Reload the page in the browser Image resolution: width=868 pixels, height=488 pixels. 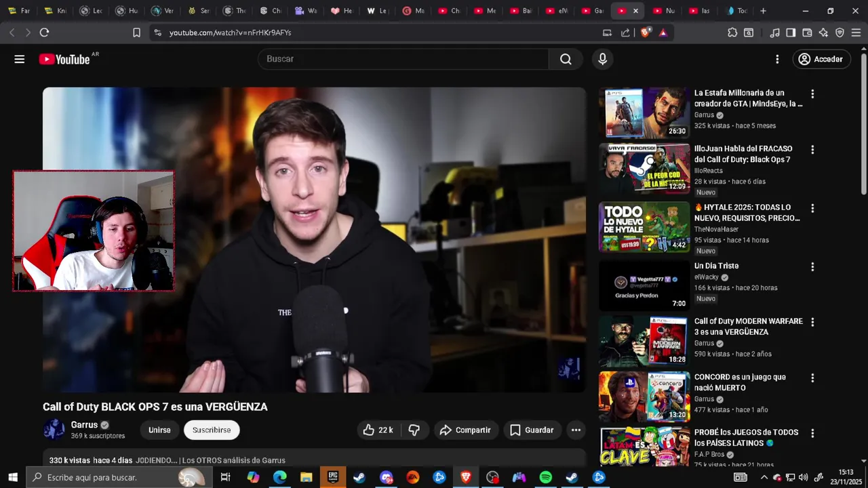[x=44, y=32]
